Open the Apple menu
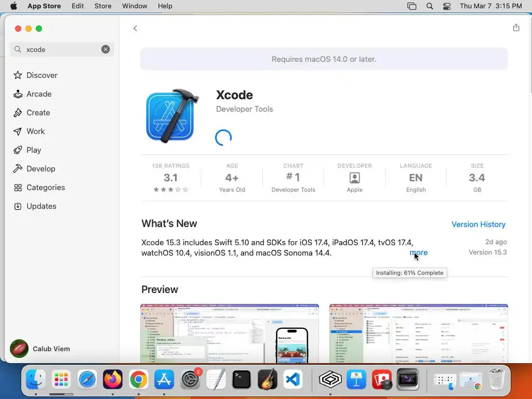Screen dimensions: 532x399 point(14,6)
